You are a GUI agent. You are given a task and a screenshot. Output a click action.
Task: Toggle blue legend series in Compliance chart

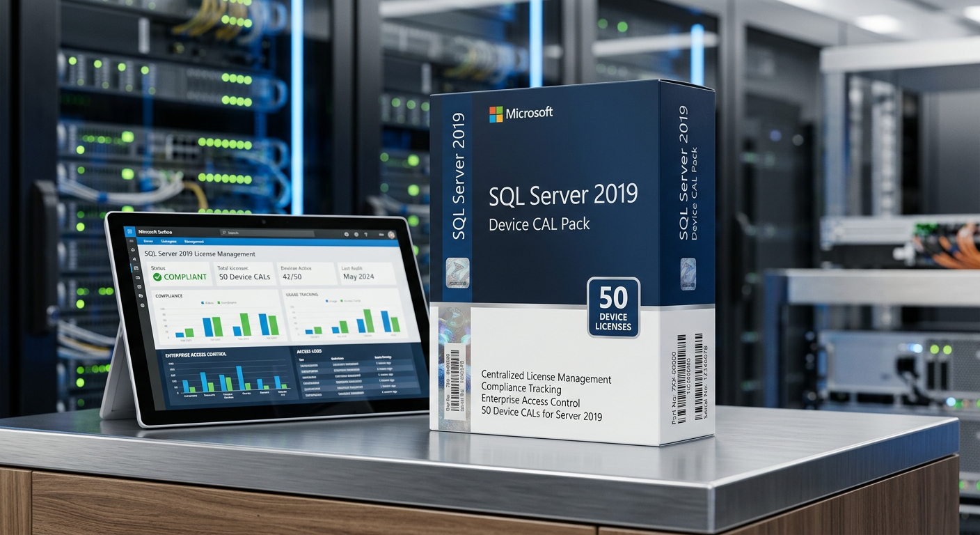point(201,303)
